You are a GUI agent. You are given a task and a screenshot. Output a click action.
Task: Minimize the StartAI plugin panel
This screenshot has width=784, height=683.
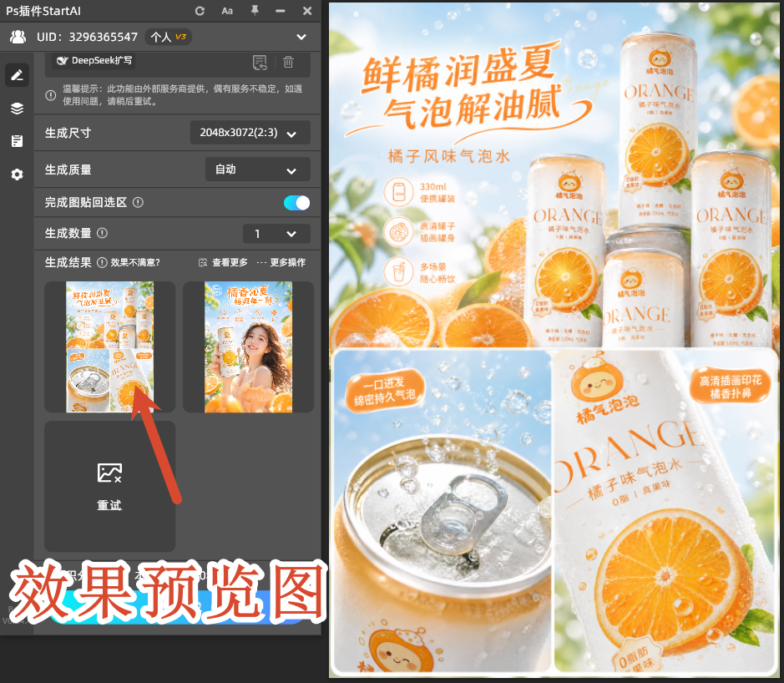(280, 11)
